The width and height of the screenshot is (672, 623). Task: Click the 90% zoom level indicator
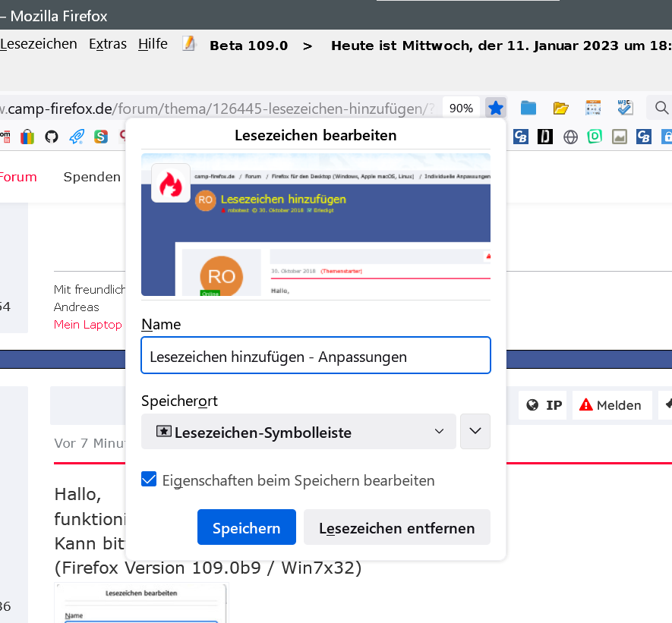[461, 108]
